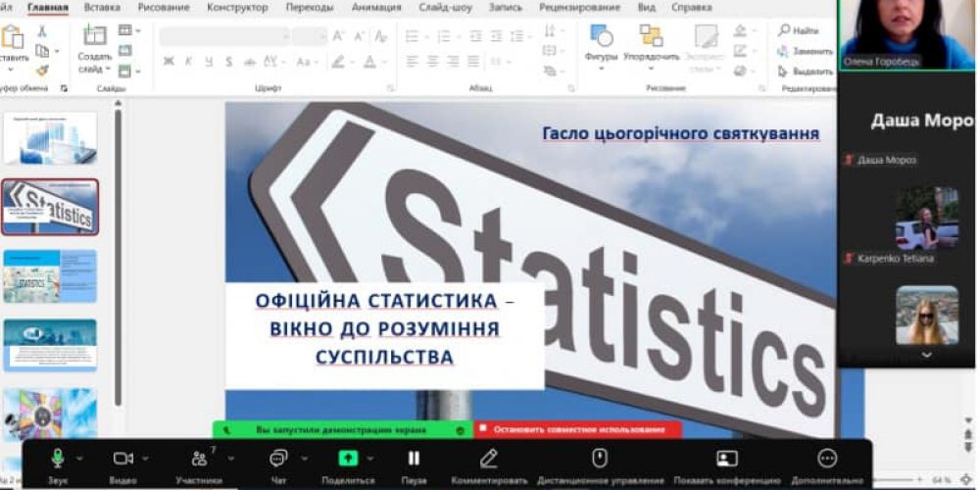Image resolution: width=980 pixels, height=490 pixels.
Task: Click the Комментировать annotation pencil icon
Action: pyautogui.click(x=488, y=459)
